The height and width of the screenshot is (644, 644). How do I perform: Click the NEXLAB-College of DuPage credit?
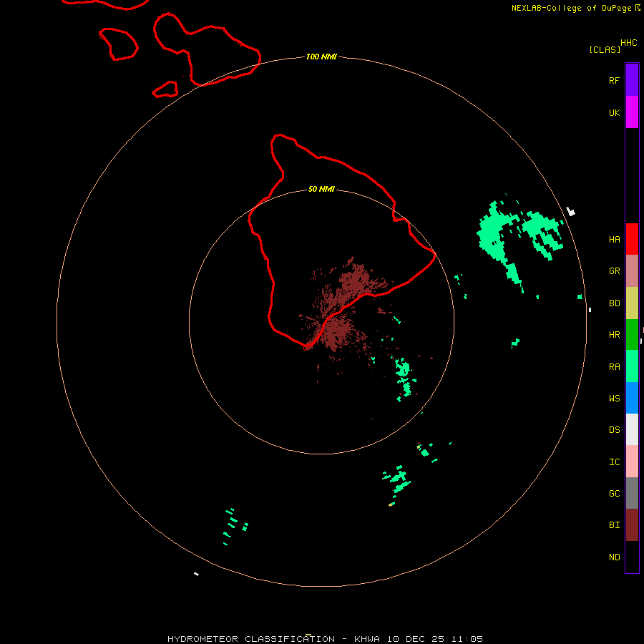(571, 8)
